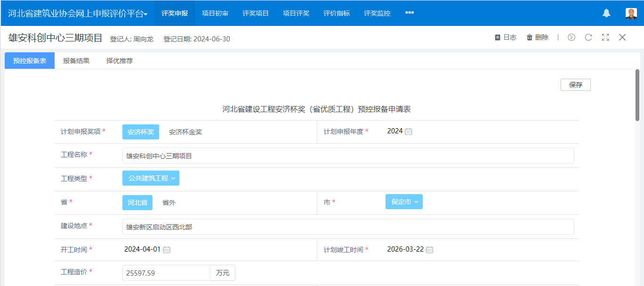The height and width of the screenshot is (286, 644).
Task: Open the 日志 log icon button
Action: pos(505,37)
